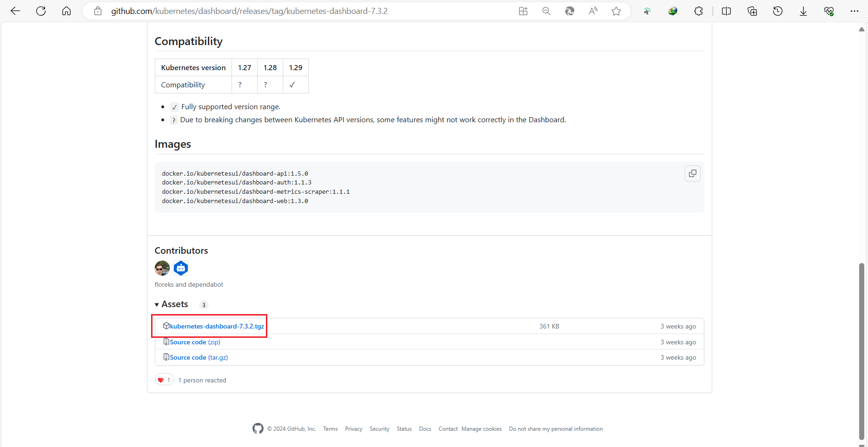Open Settings and more menu
This screenshot has width=868, height=447.
point(855,11)
